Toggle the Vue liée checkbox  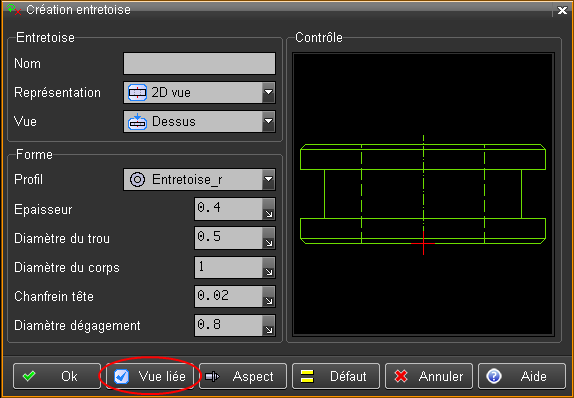point(121,376)
